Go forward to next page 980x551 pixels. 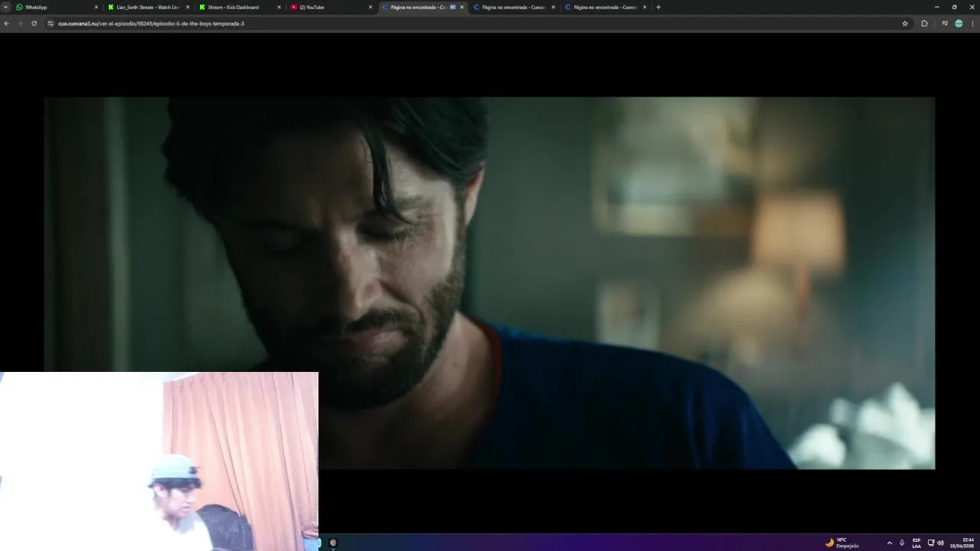(x=20, y=24)
